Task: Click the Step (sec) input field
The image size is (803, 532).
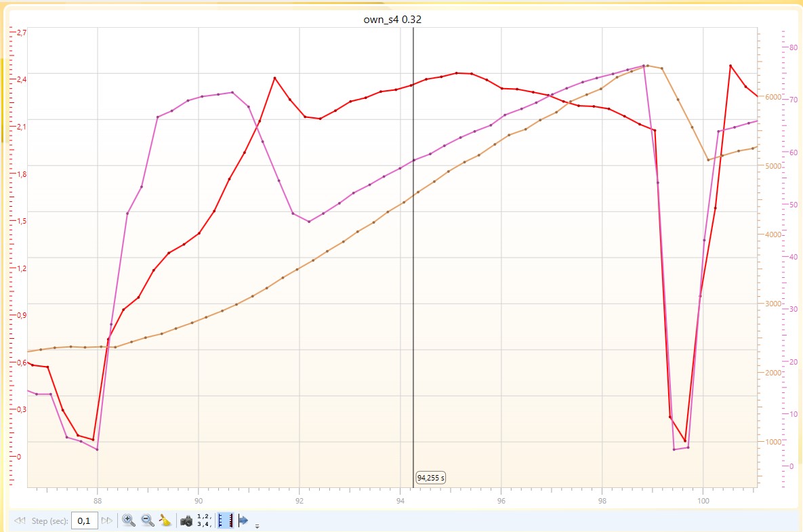Action: (85, 520)
